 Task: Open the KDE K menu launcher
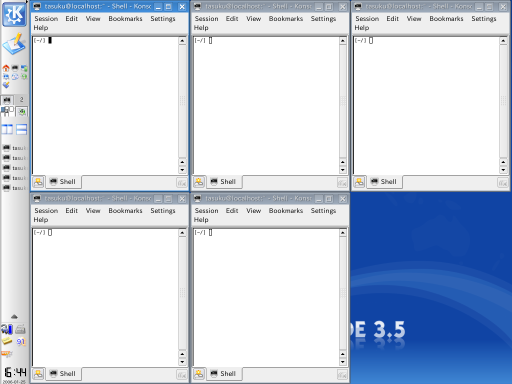(x=14, y=14)
